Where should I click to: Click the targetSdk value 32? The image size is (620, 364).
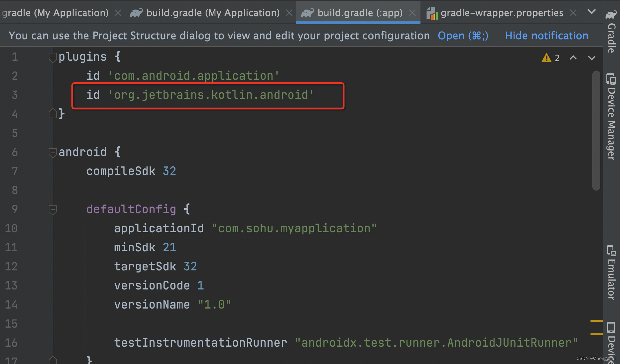(x=190, y=266)
